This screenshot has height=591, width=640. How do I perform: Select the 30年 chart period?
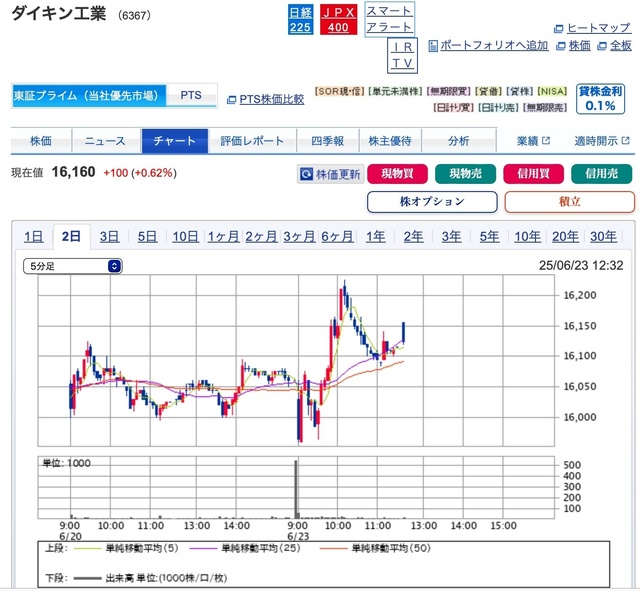(x=603, y=236)
